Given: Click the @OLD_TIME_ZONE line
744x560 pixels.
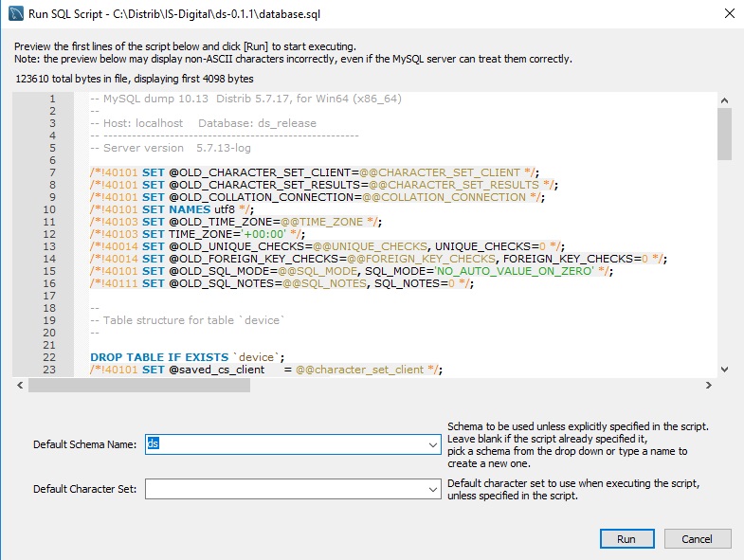Looking at the screenshot, I should pos(236,222).
